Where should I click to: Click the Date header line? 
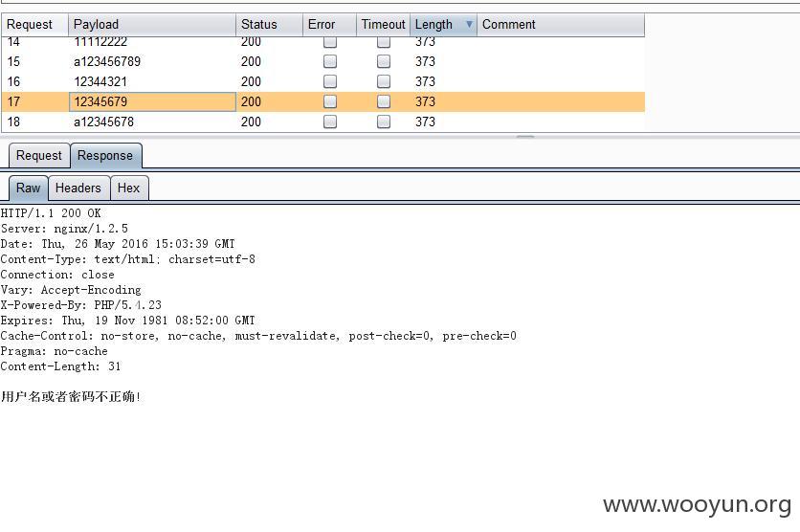(118, 244)
